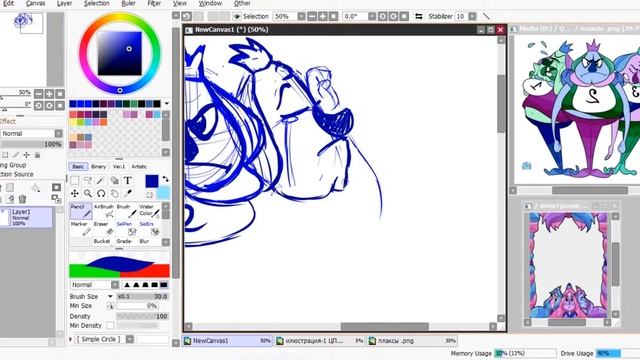Open the Layer menu
640x360 pixels.
[x=64, y=3]
